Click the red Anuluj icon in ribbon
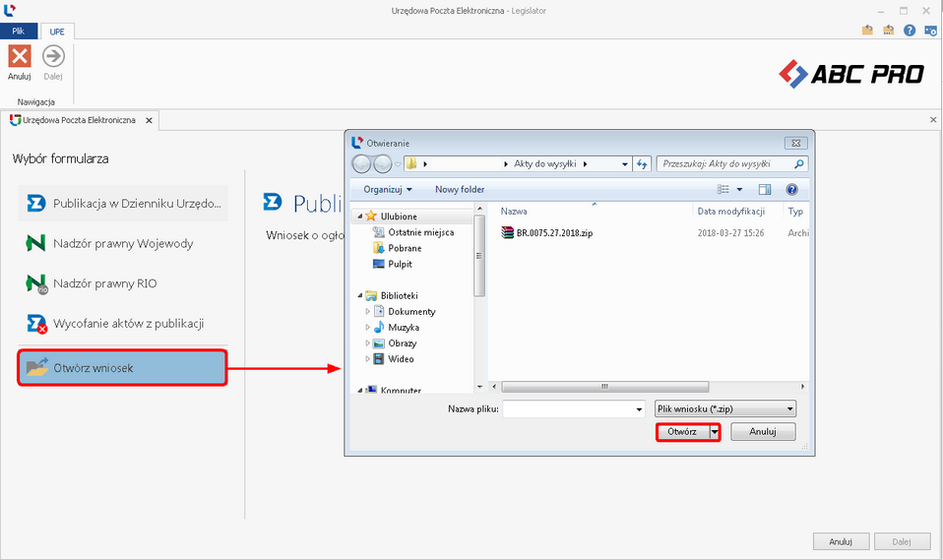 [20, 57]
